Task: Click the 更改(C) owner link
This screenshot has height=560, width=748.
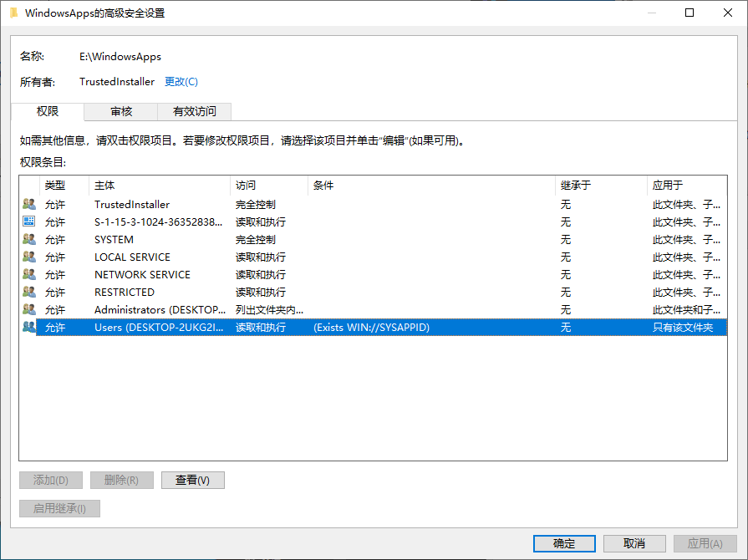Action: [x=181, y=82]
